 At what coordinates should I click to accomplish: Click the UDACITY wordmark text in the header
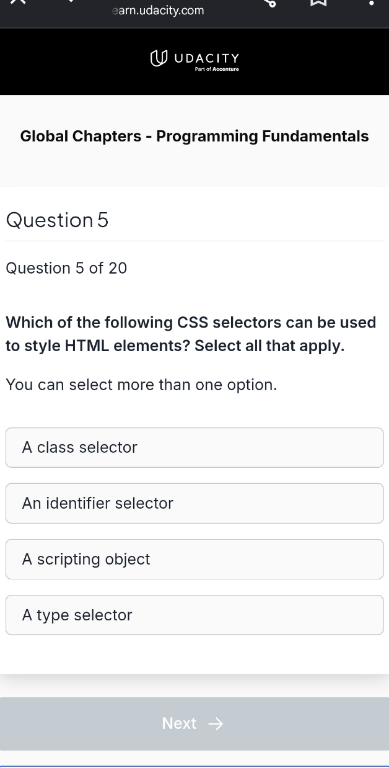207,59
